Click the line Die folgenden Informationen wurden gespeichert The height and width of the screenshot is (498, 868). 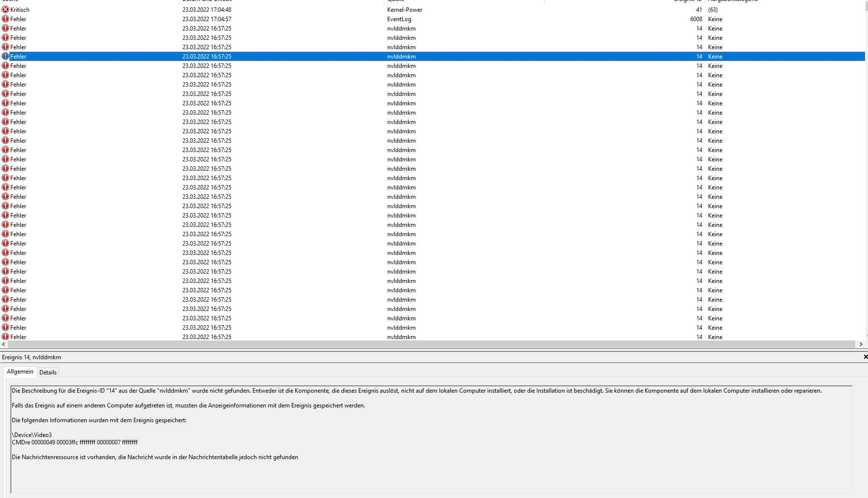click(x=99, y=420)
